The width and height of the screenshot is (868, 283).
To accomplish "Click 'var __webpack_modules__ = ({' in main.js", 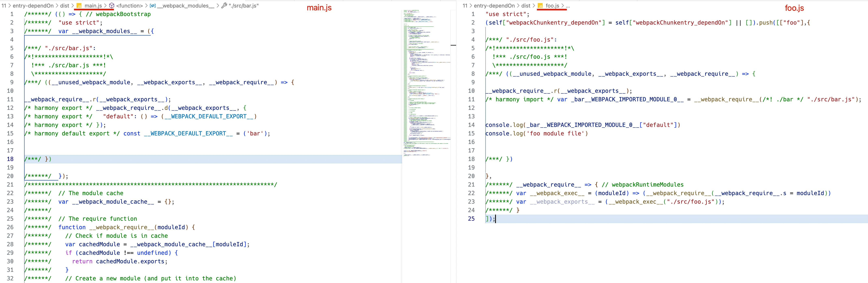I will 106,31.
